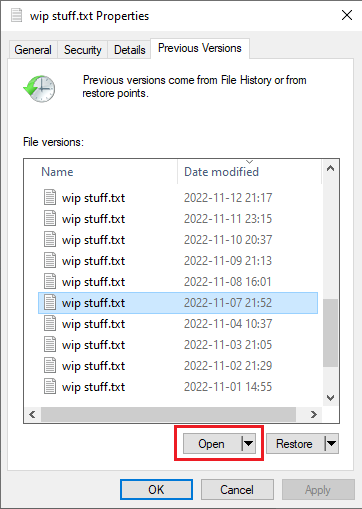Screen dimensions: 362x509
Task: Click file icon for 2022-11-11 23:15 version
Action: 50,218
